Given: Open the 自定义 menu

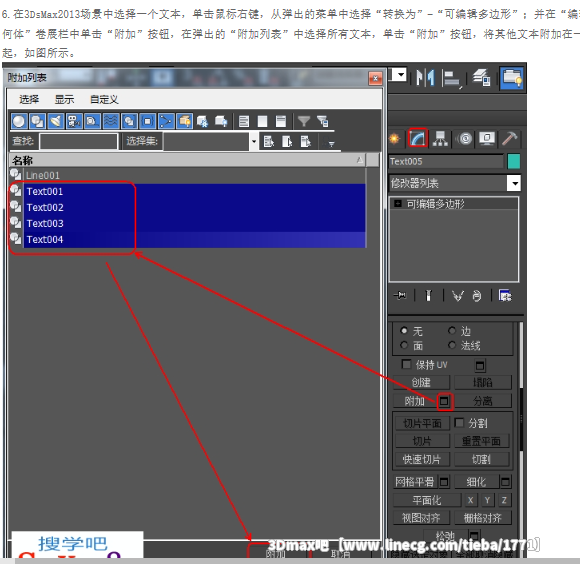Looking at the screenshot, I should (x=104, y=99).
